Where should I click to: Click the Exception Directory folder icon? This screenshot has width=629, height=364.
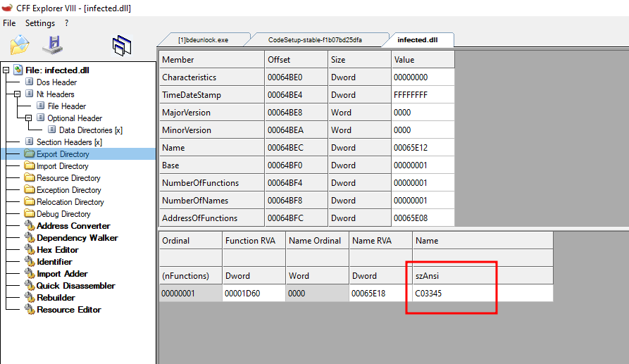(30, 190)
